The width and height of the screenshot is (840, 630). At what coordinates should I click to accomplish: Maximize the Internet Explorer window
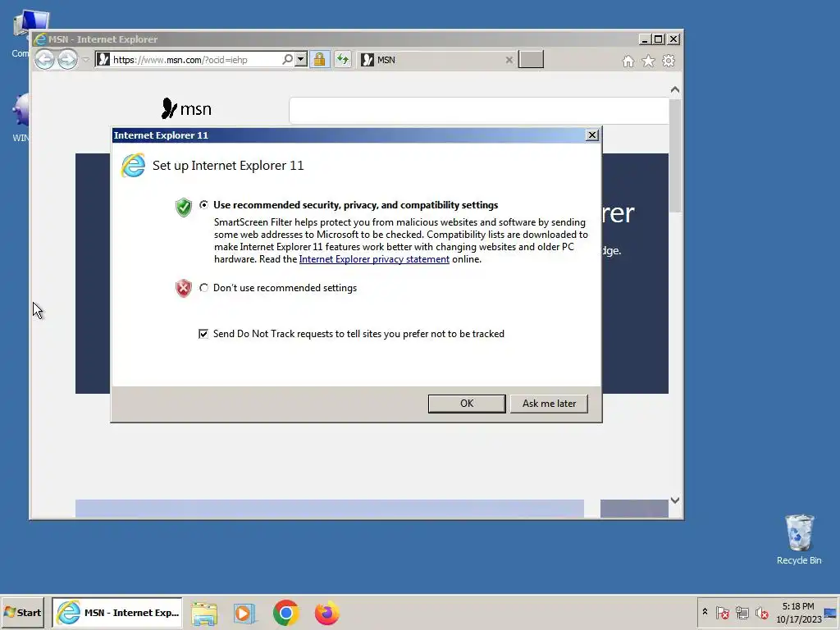[x=659, y=39]
